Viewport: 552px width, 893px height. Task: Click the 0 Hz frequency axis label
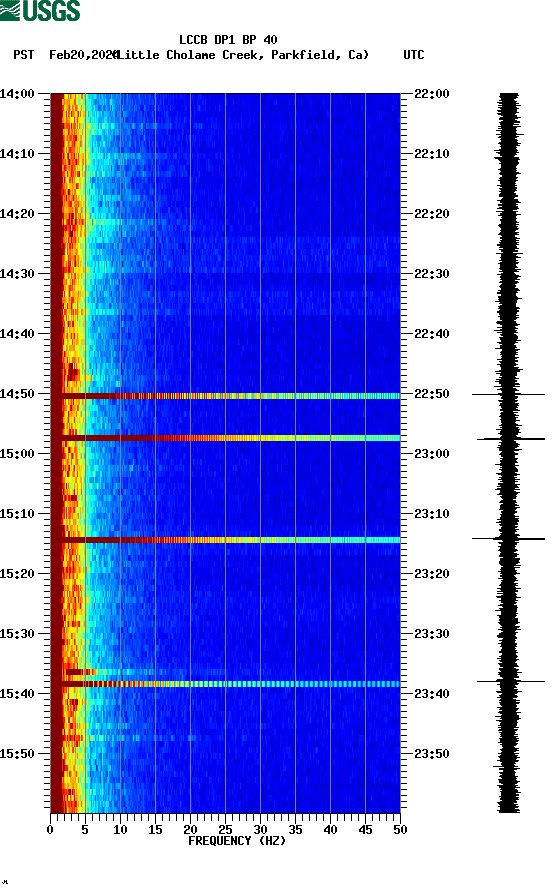(x=50, y=830)
